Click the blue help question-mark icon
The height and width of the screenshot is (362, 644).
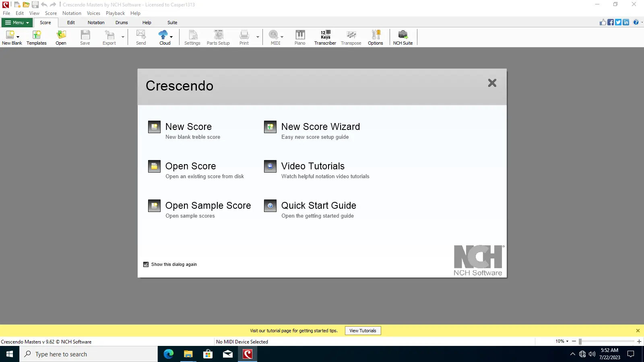pos(636,23)
